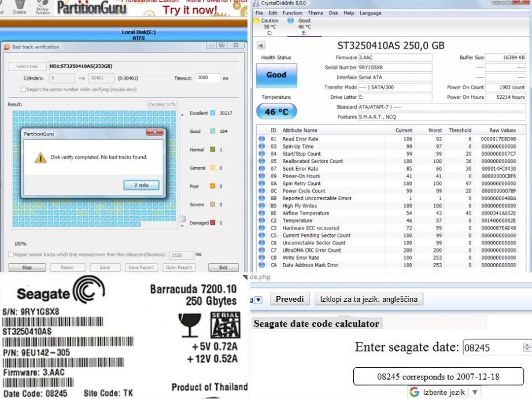Toggle 'Report the sector number while verifying'
The height and width of the screenshot is (399, 532).
coord(23,89)
